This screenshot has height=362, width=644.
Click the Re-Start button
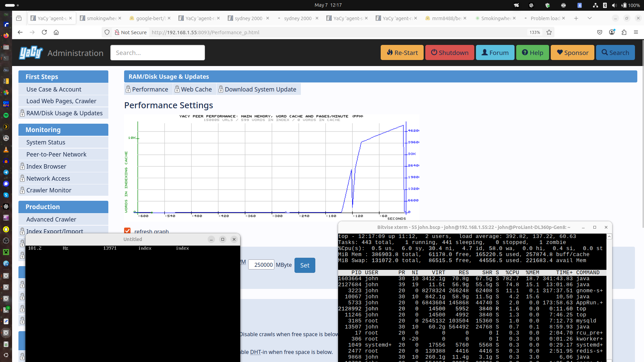402,53
